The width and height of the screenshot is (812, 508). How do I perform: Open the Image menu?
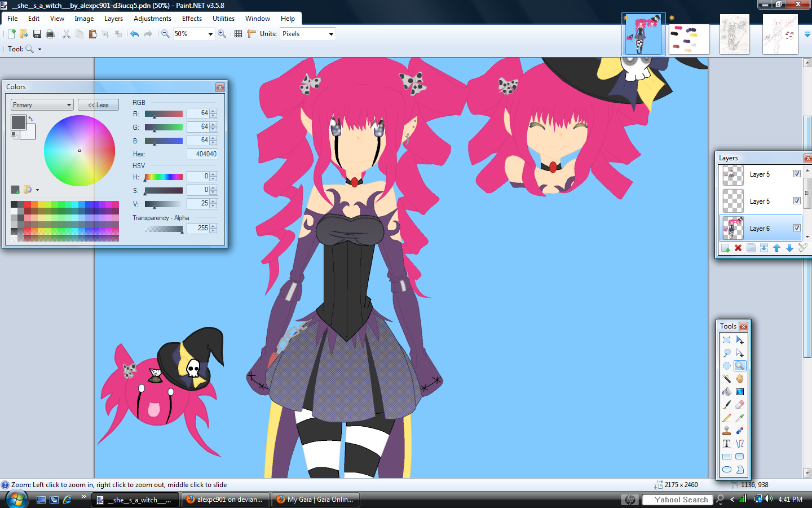point(84,19)
